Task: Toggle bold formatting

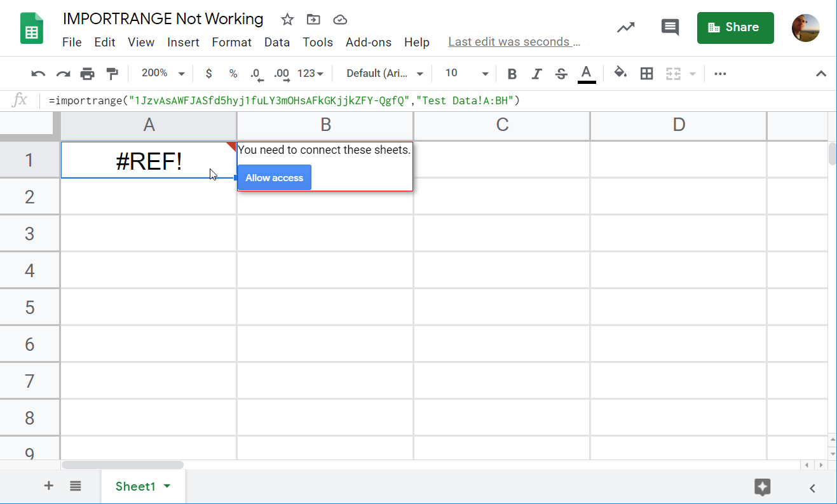Action: [x=512, y=74]
